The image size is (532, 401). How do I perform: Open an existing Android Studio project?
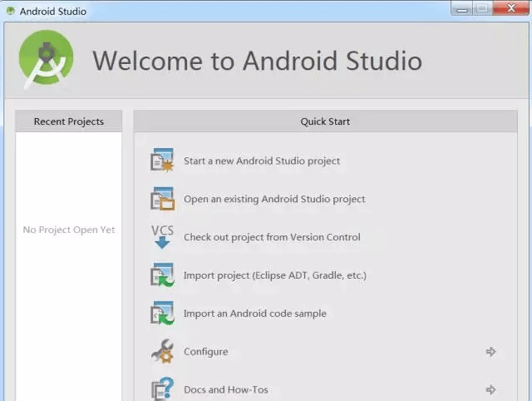click(x=274, y=199)
